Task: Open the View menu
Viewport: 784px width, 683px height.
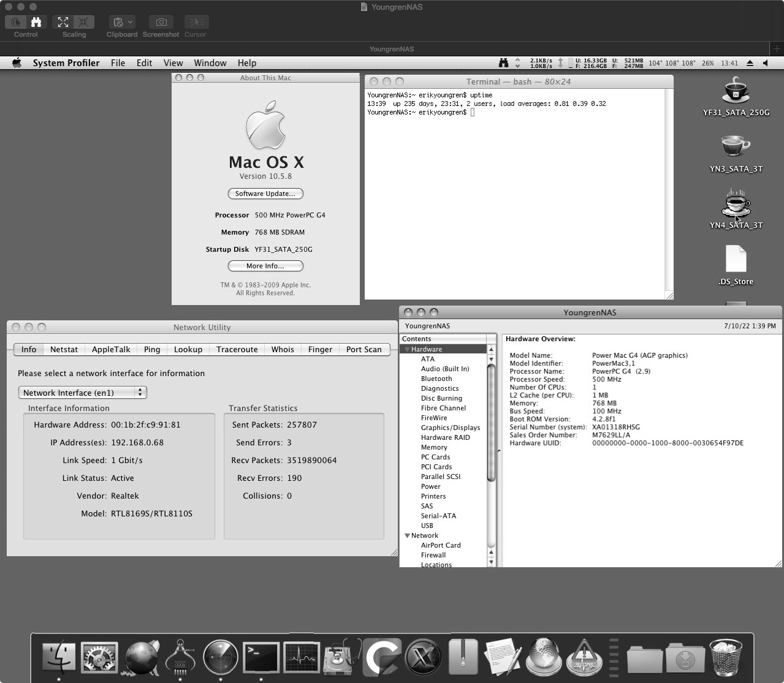Action: pos(173,63)
